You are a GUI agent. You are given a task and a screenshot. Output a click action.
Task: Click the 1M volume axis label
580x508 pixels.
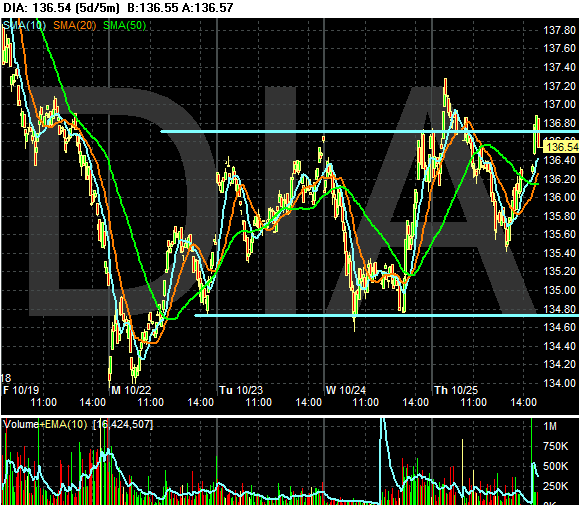[x=550, y=427]
